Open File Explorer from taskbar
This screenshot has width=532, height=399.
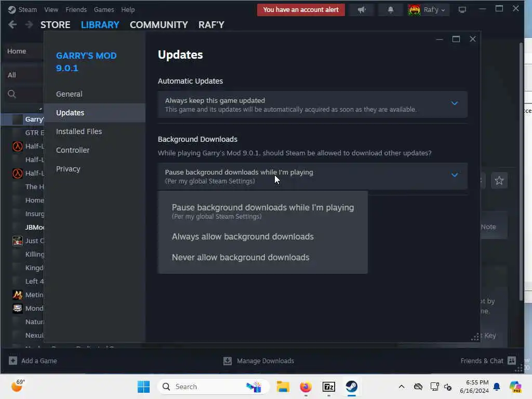click(283, 387)
